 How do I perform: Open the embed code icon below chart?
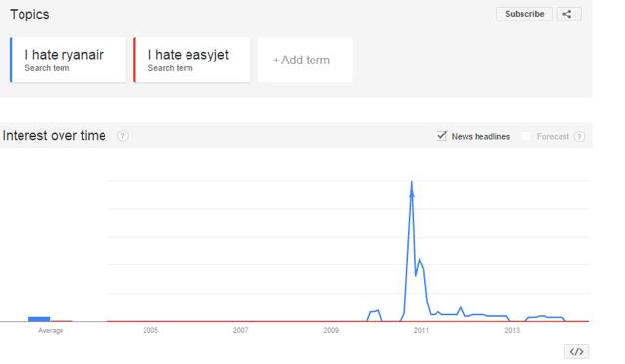click(x=576, y=352)
